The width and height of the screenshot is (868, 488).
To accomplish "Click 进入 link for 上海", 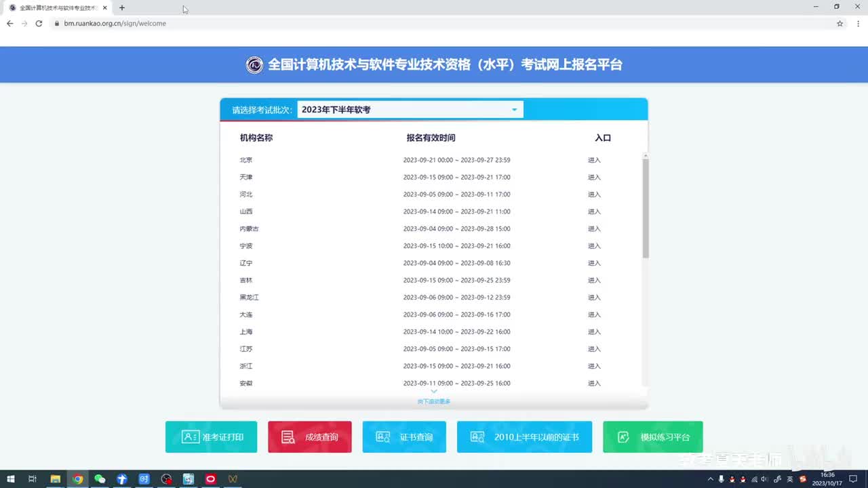I will (x=594, y=332).
